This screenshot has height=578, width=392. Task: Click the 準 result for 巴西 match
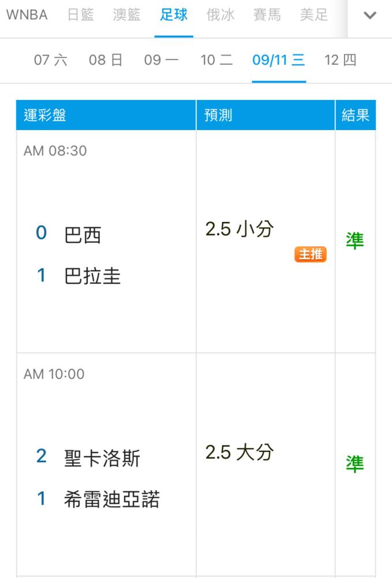pyautogui.click(x=355, y=240)
